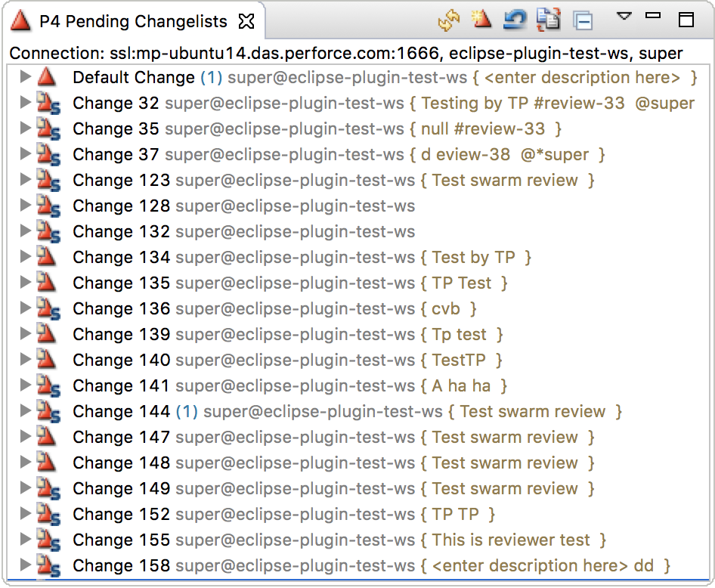715x588 pixels.
Task: Expand Change 128 tree node
Action: pos(25,205)
